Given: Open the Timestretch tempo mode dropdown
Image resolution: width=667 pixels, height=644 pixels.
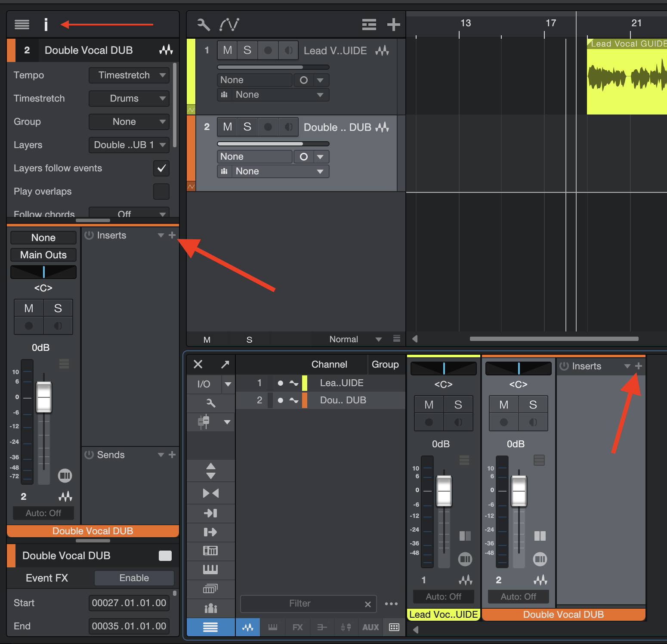Looking at the screenshot, I should tap(129, 75).
